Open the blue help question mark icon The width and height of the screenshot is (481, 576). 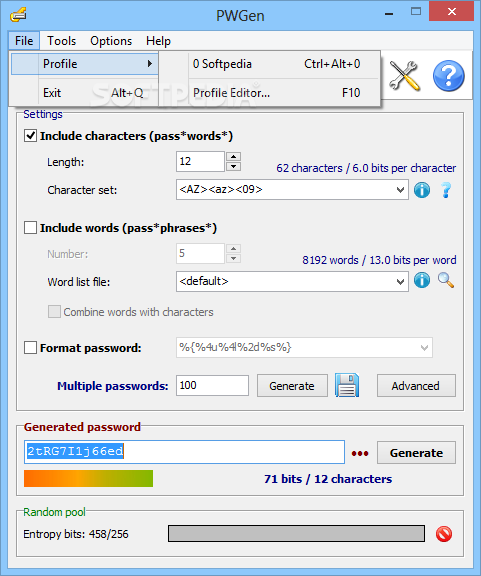(448, 76)
